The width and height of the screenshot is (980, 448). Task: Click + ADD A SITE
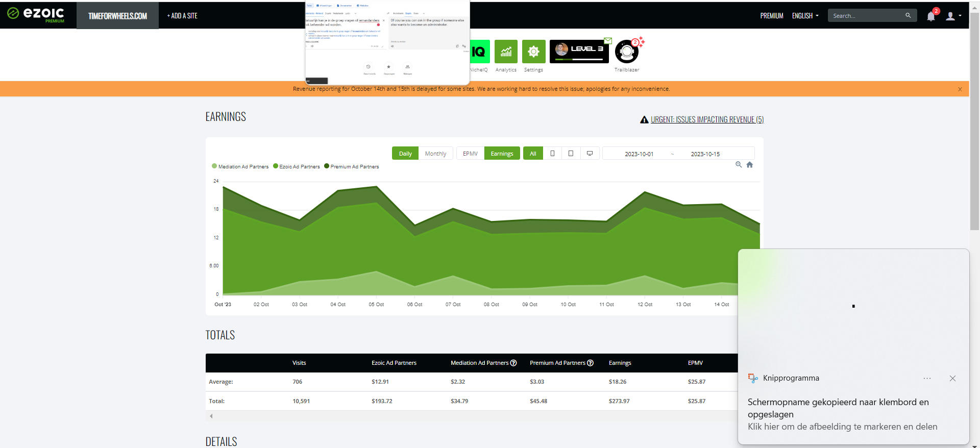(182, 16)
